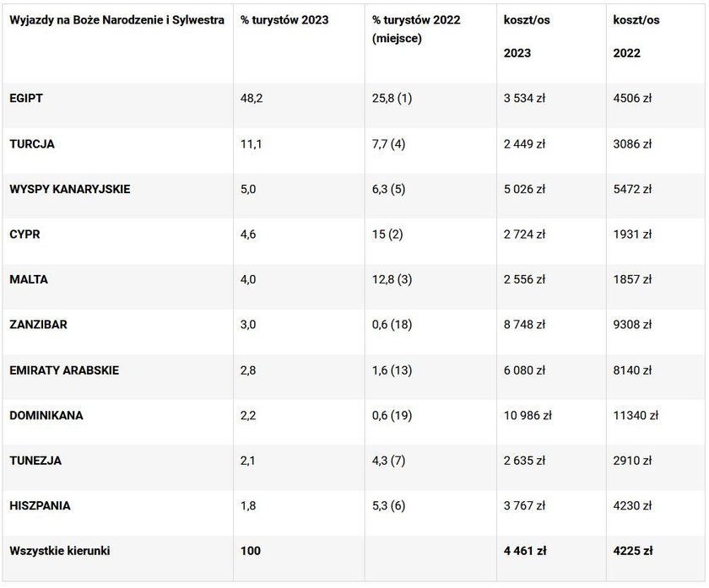Select the 9308 zł Zanzibar 2022 cost

(x=632, y=325)
